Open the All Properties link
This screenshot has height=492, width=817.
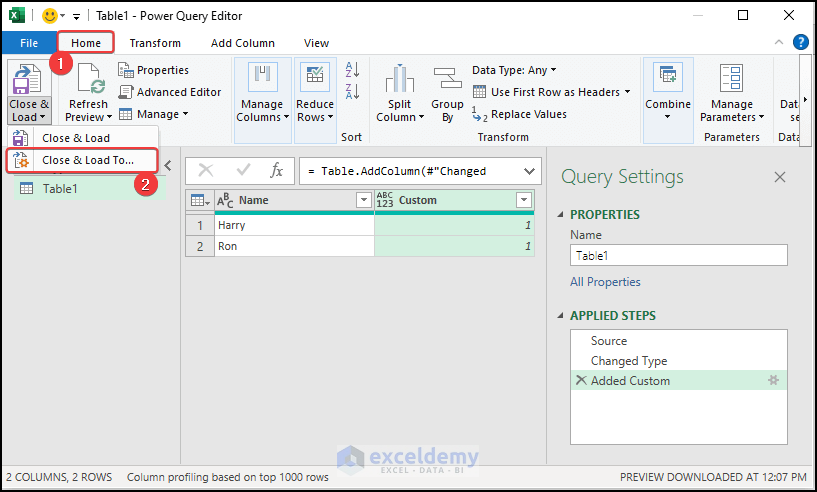click(x=605, y=282)
